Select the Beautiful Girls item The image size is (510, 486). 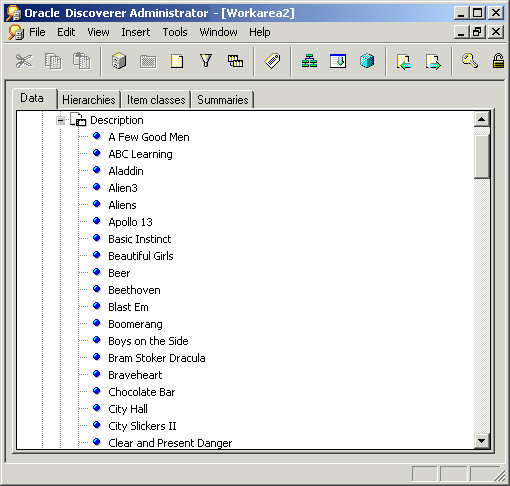coord(141,256)
